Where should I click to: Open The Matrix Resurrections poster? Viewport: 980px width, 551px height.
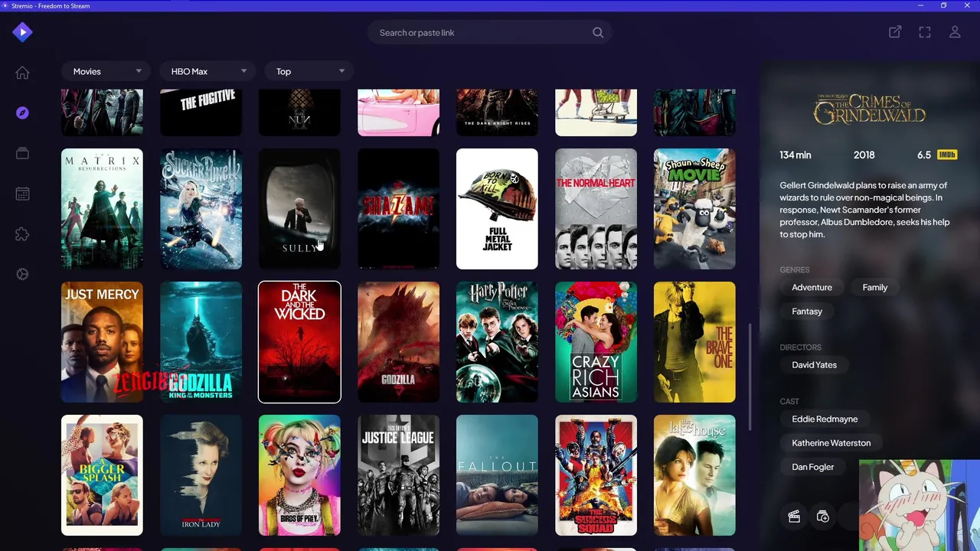point(102,209)
